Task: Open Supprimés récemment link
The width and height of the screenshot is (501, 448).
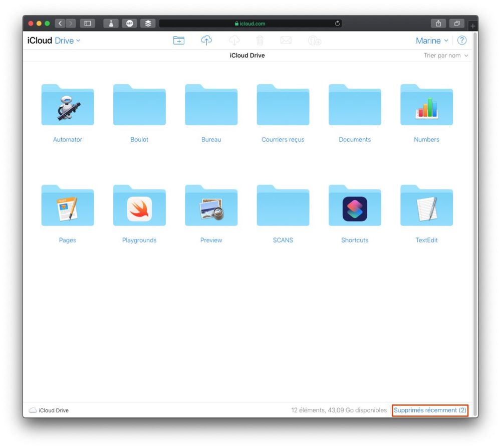Action: point(429,410)
